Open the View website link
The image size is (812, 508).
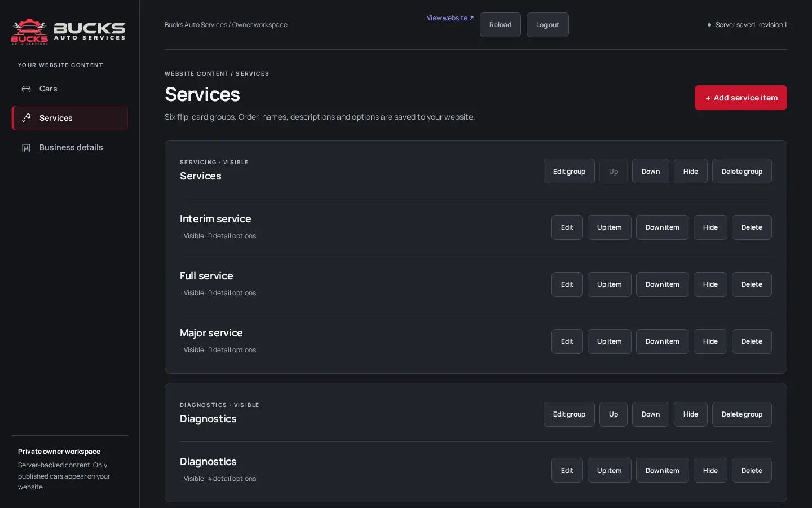point(450,18)
